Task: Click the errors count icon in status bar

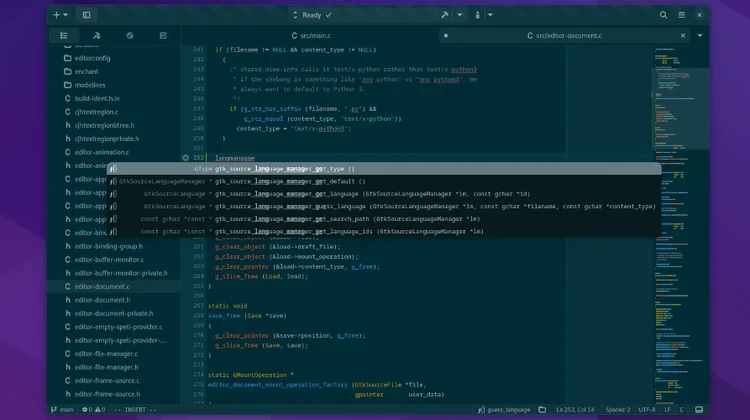Action: click(87, 409)
